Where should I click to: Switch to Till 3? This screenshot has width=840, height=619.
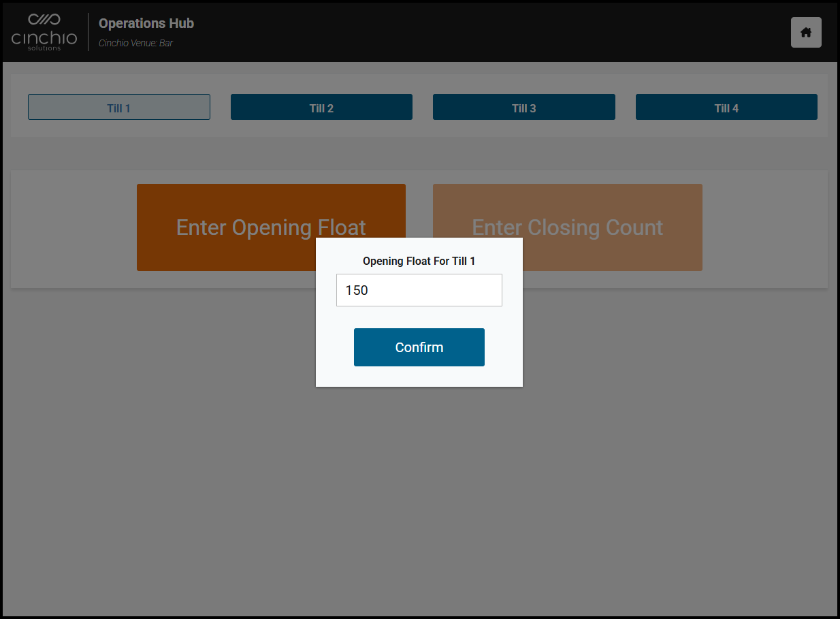tap(524, 107)
